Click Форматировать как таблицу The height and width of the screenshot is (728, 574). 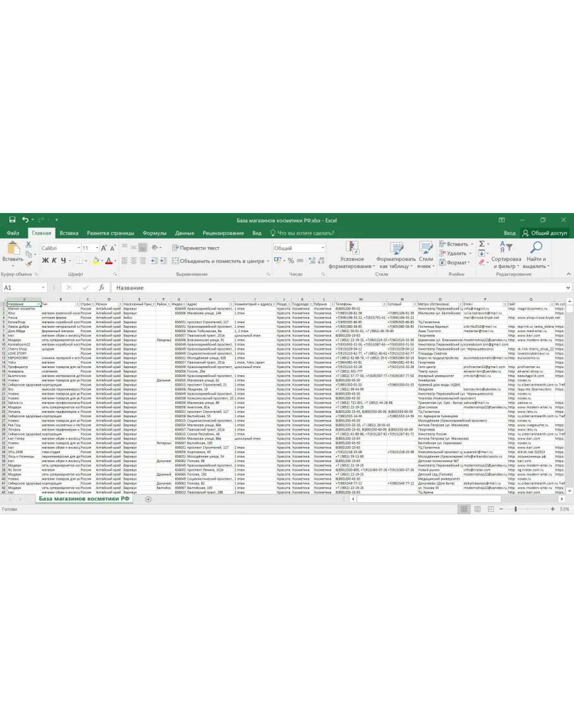396,255
